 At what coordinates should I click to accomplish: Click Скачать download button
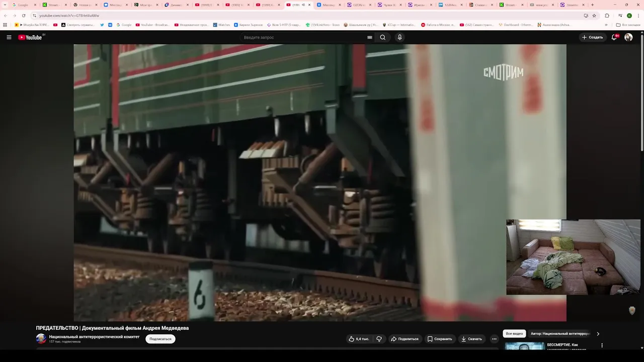click(x=472, y=339)
